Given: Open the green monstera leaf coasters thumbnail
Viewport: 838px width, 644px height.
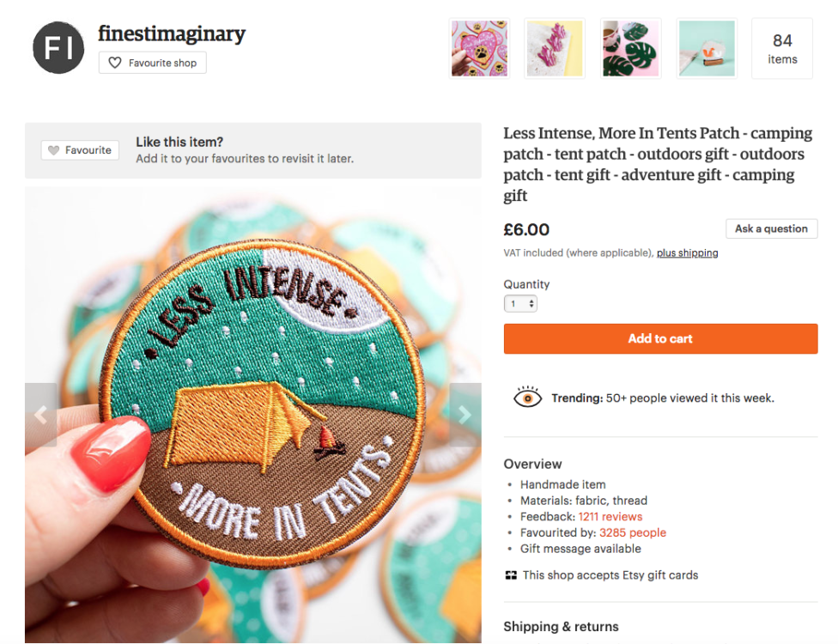Looking at the screenshot, I should (x=630, y=48).
